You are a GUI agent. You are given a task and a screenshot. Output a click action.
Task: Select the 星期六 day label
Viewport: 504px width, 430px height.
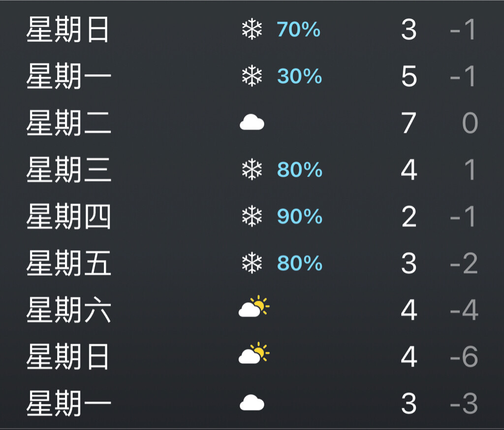(x=68, y=310)
